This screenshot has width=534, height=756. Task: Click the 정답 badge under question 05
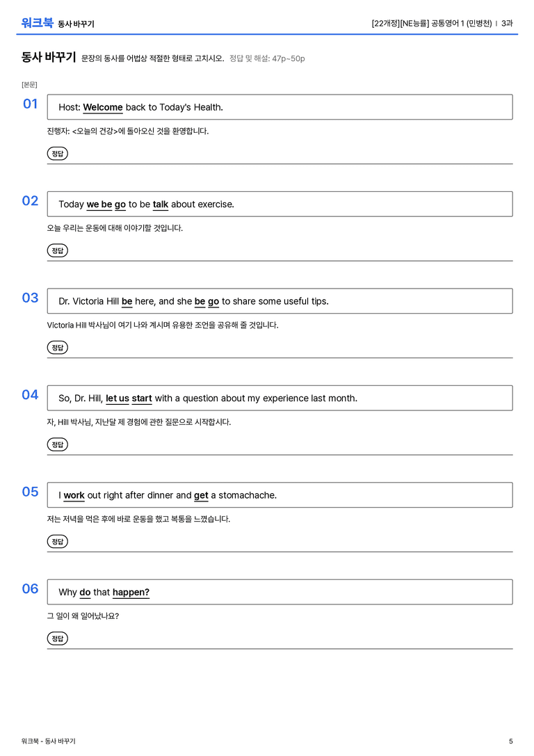pyautogui.click(x=57, y=541)
